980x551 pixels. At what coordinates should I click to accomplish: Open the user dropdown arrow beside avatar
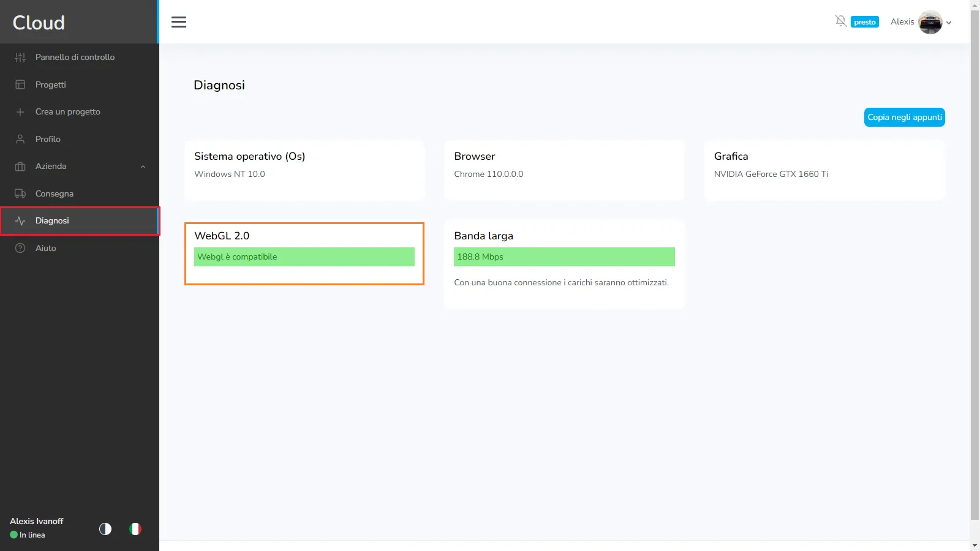(949, 23)
